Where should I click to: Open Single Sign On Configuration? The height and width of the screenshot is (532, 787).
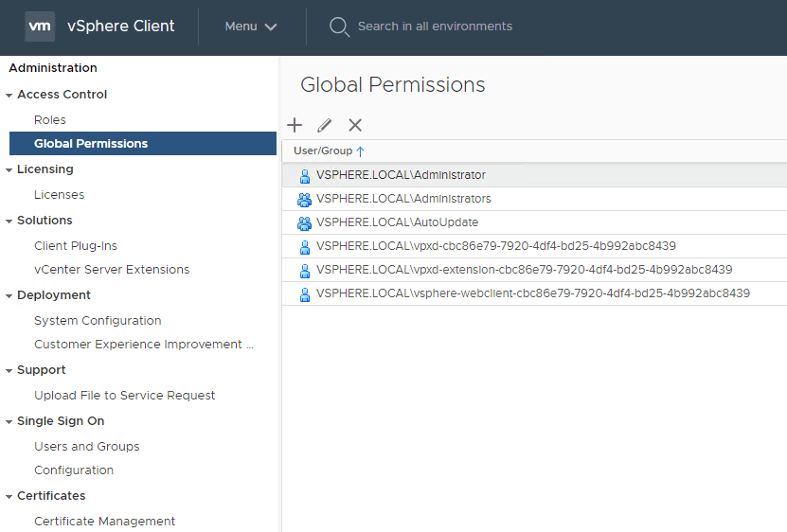coord(74,470)
